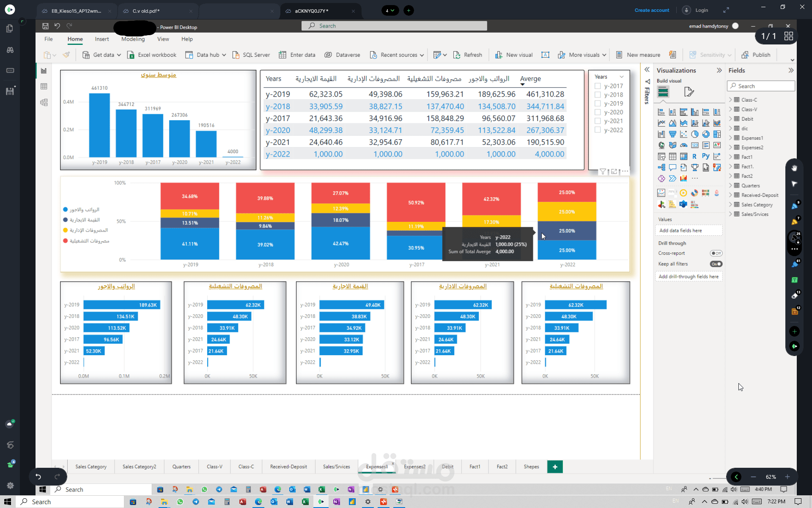Switch to the Quarters page tab
Screen dimensions: 812x508
(181, 467)
